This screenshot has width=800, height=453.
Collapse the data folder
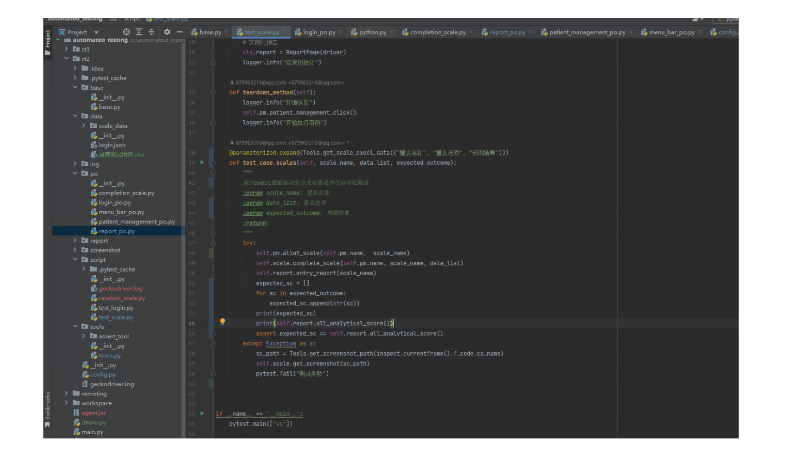[x=75, y=116]
